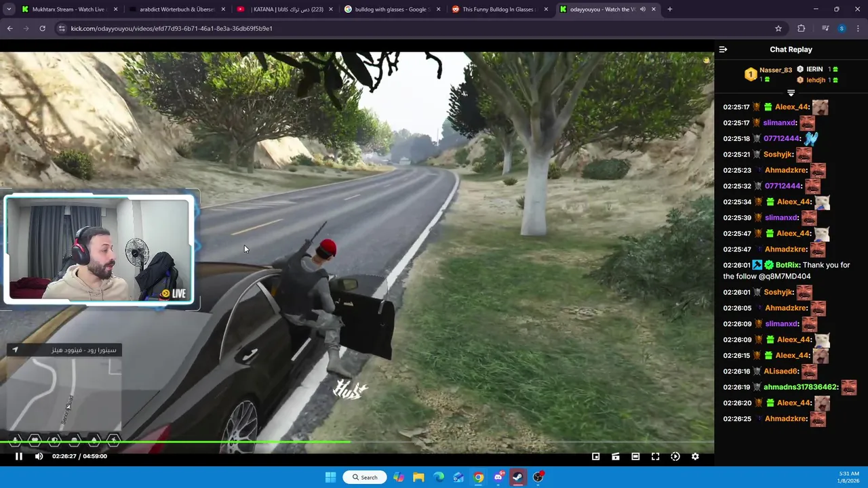This screenshot has width=868, height=488.
Task: Mute the video player volume
Action: pyautogui.click(x=39, y=456)
